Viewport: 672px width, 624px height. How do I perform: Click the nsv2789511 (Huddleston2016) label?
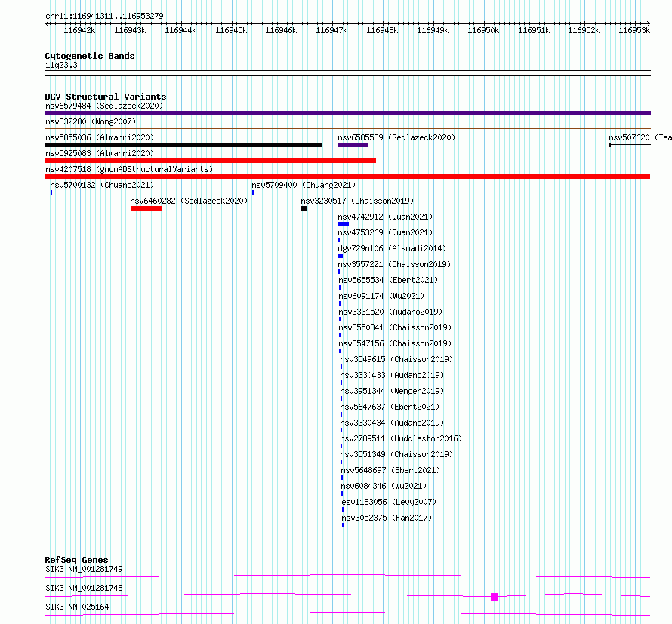401,438
